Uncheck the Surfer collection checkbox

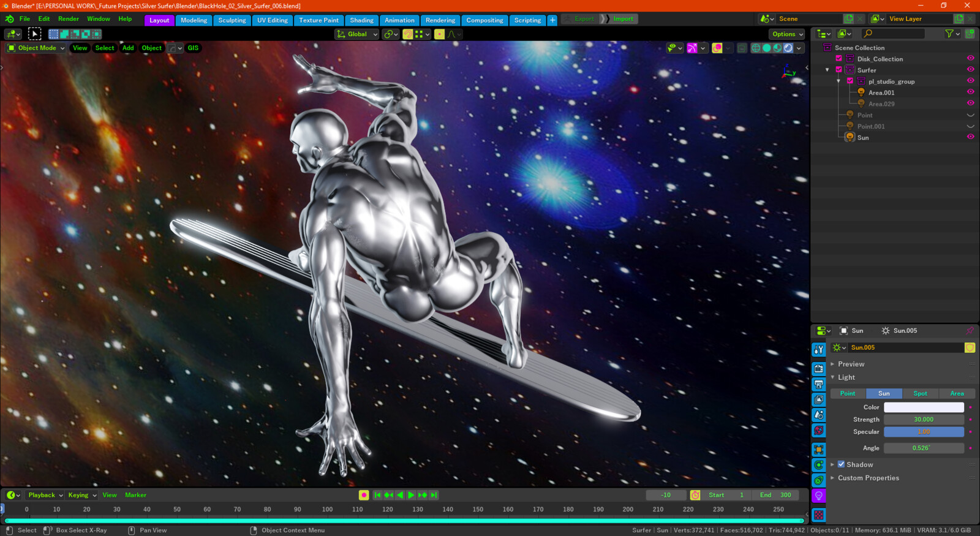click(x=839, y=70)
